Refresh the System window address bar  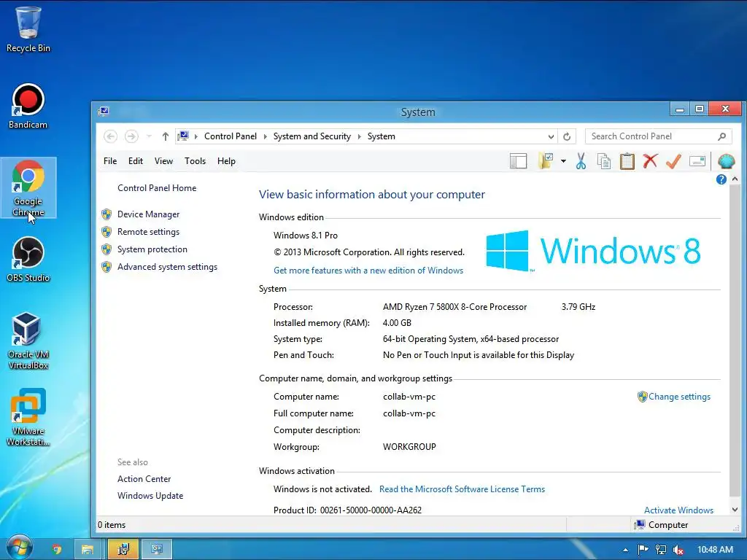(x=567, y=136)
